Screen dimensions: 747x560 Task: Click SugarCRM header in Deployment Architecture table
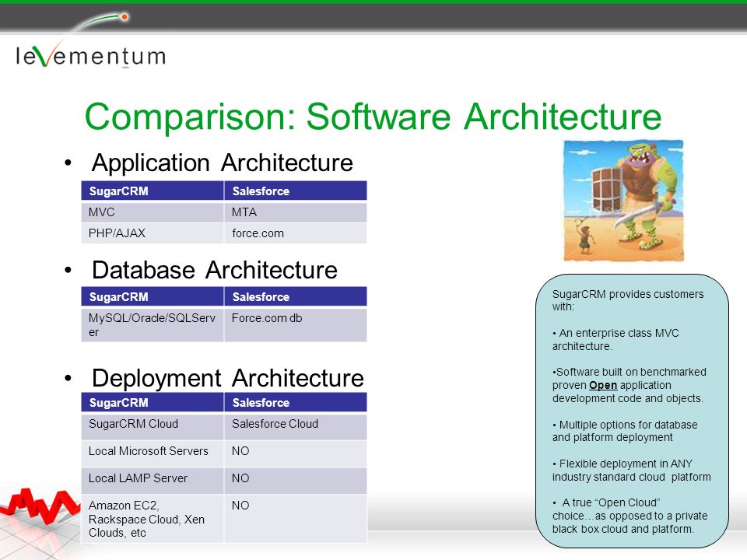[153, 402]
